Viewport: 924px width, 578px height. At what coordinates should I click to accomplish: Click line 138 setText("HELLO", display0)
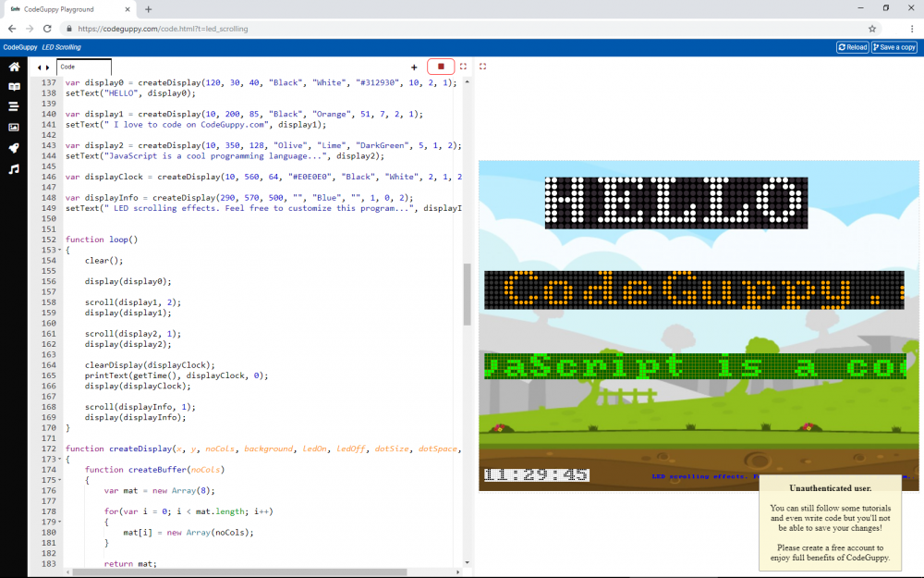pos(130,93)
